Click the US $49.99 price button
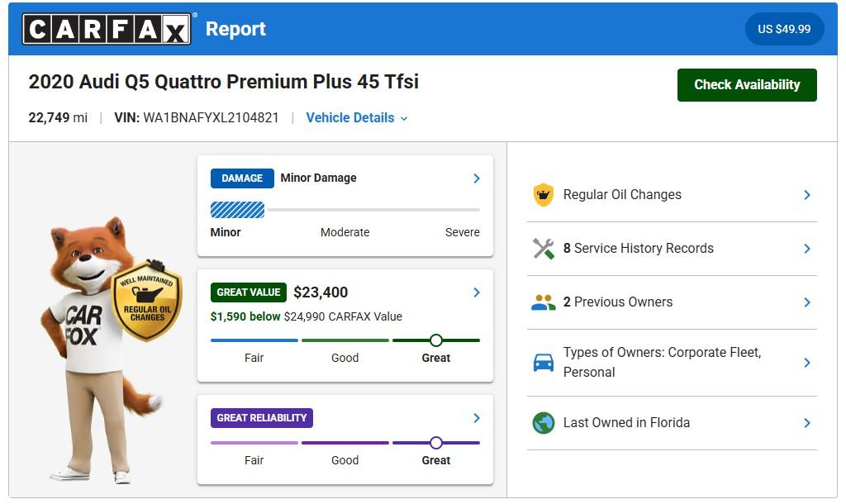The height and width of the screenshot is (504, 846). pyautogui.click(x=784, y=29)
